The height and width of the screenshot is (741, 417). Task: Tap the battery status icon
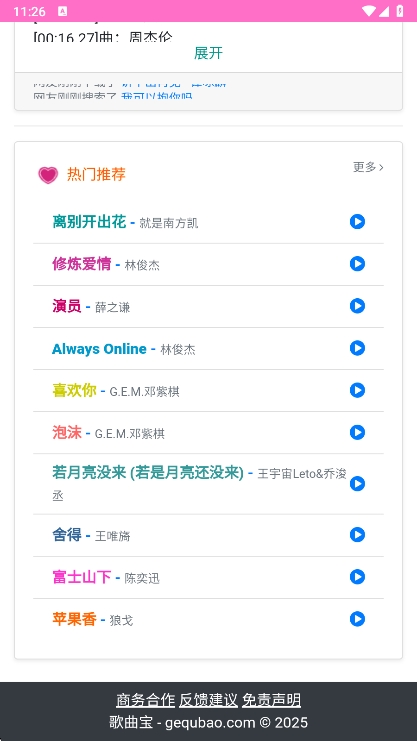click(x=400, y=11)
